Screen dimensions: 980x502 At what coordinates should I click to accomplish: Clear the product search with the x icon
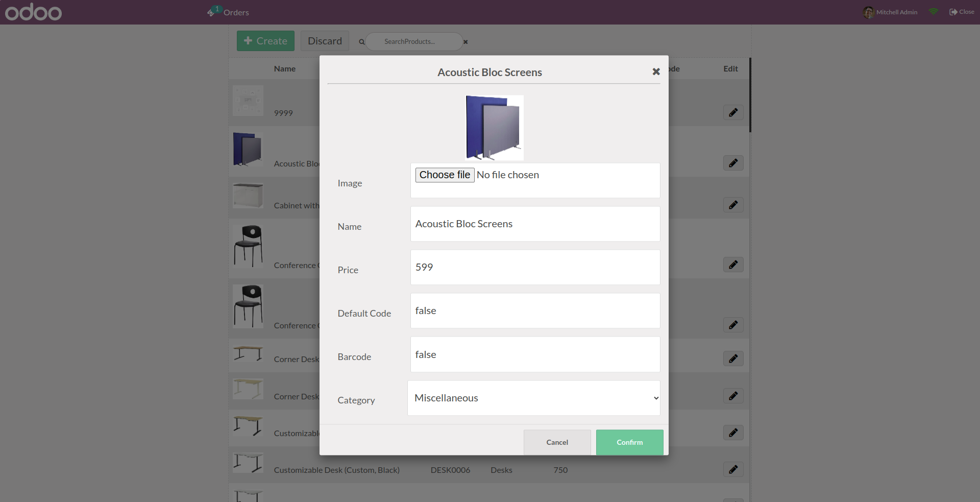coord(465,42)
